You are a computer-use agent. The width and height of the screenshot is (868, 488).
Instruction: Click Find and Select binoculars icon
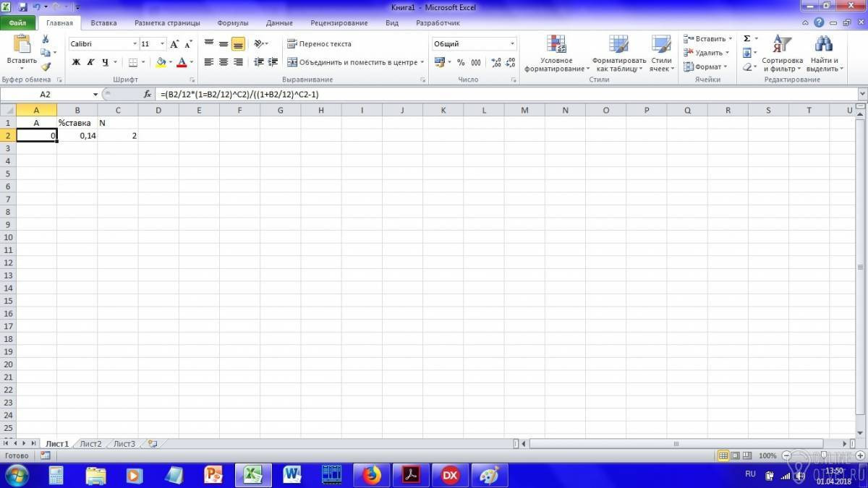[x=824, y=44]
